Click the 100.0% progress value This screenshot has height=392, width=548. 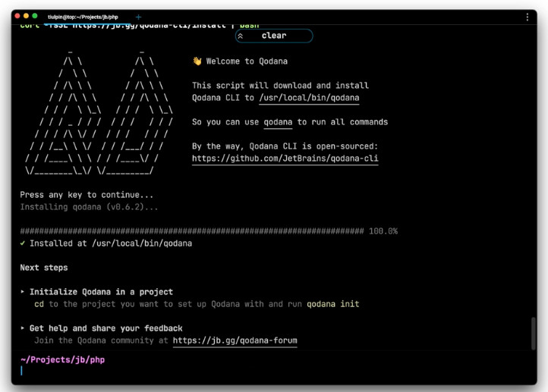(383, 231)
